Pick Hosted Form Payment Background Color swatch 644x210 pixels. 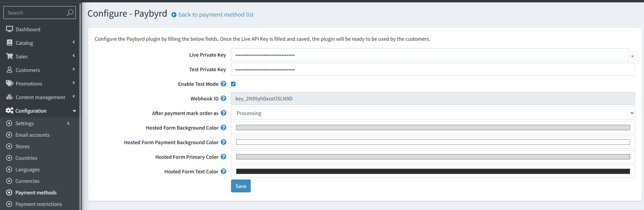(x=433, y=142)
